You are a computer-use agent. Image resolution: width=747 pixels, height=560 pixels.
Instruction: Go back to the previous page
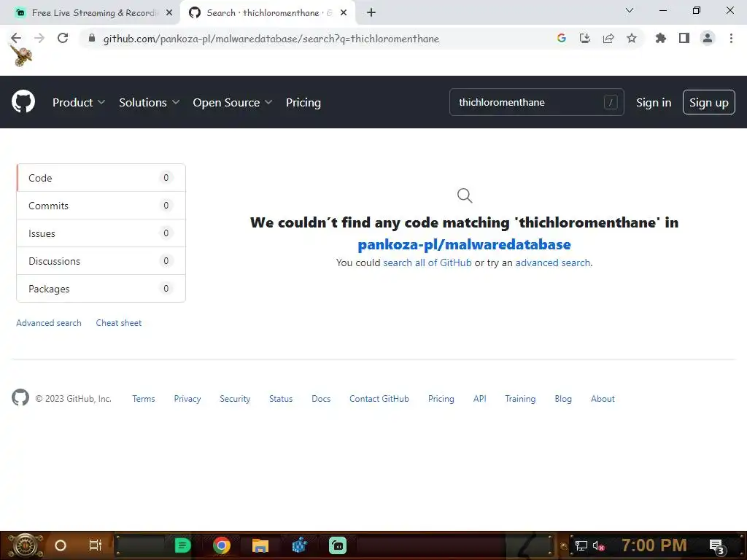click(16, 38)
